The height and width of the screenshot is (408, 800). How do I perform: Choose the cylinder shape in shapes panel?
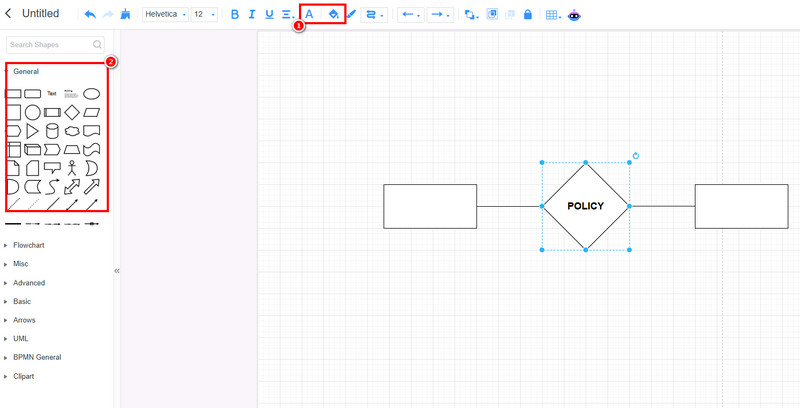[x=52, y=131]
